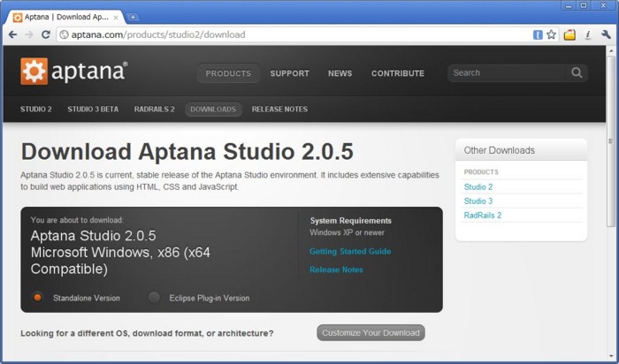The image size is (619, 364).
Task: Click the 'Windows XP or newer' text
Action: click(347, 232)
